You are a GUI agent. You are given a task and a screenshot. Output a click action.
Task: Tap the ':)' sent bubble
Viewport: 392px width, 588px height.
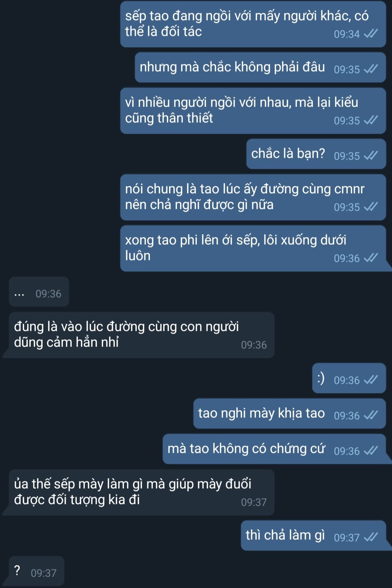pos(349,378)
